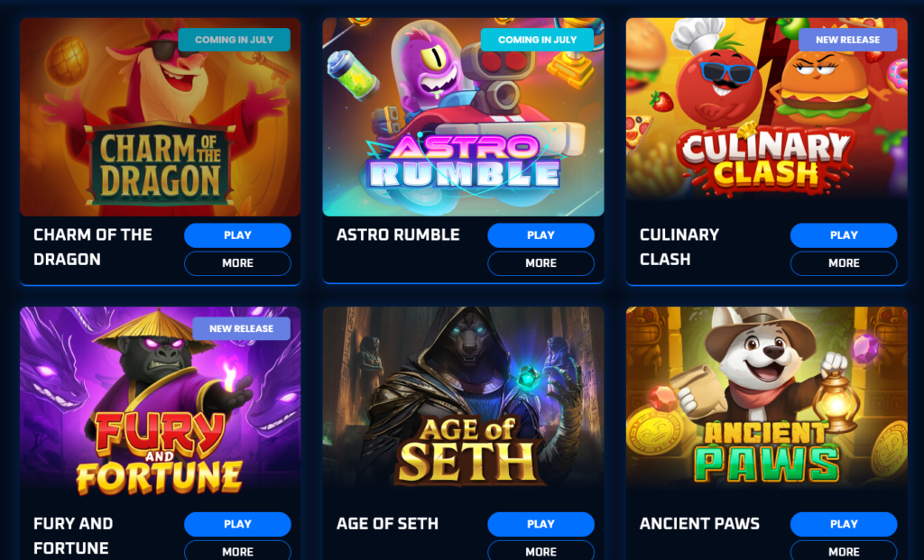Open More info for Charm of the Dragon
The height and width of the screenshot is (560, 924).
click(x=237, y=263)
